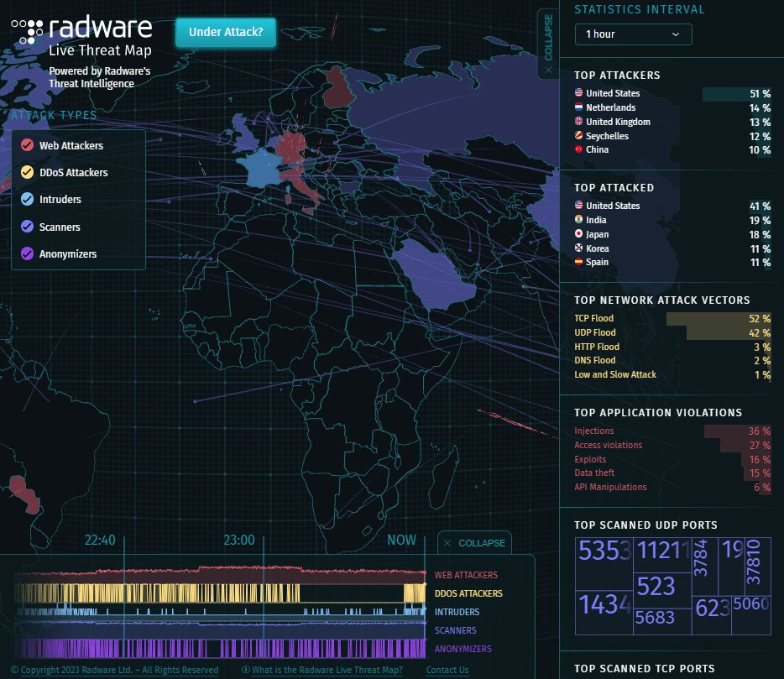This screenshot has height=679, width=784.
Task: Click the ANONYMIZERS timeline label
Action: coord(463,649)
